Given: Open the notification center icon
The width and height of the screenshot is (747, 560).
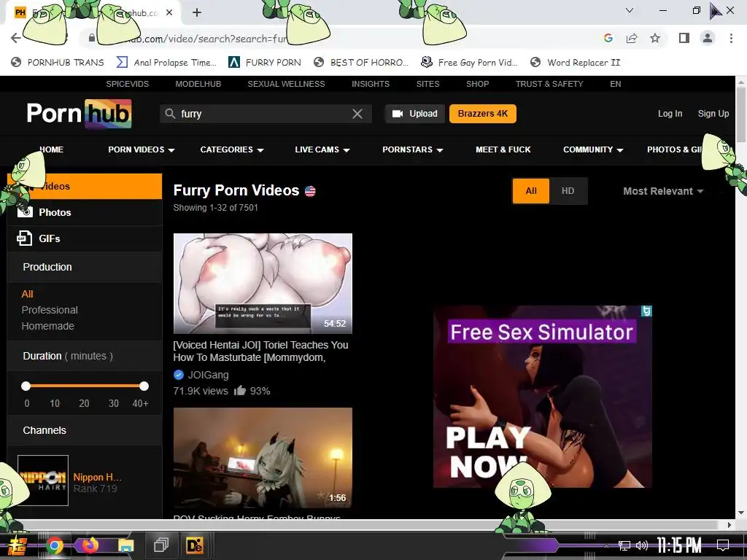Looking at the screenshot, I should pyautogui.click(x=723, y=545).
